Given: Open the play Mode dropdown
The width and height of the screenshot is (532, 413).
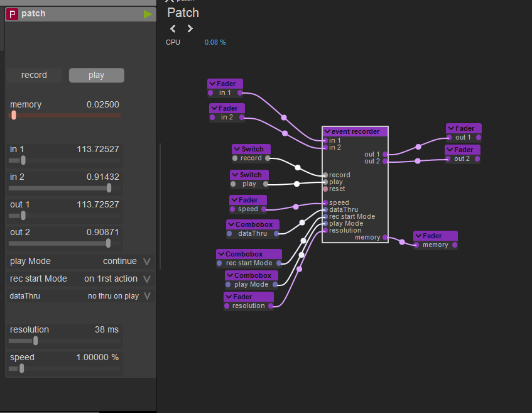Looking at the screenshot, I should [x=146, y=261].
